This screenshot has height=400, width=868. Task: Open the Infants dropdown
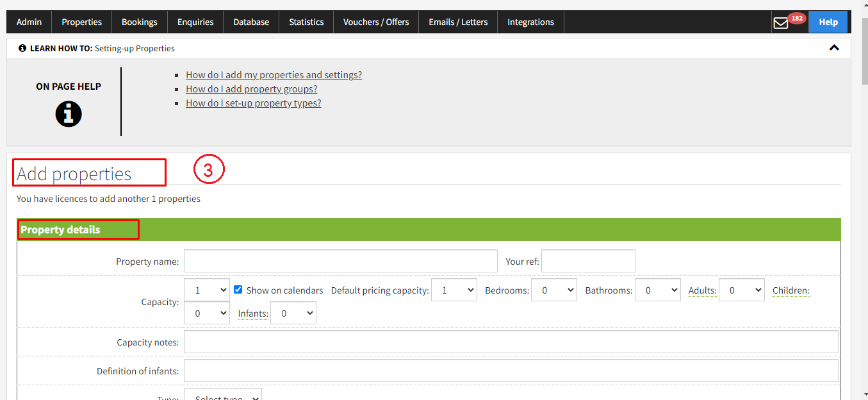tap(293, 313)
